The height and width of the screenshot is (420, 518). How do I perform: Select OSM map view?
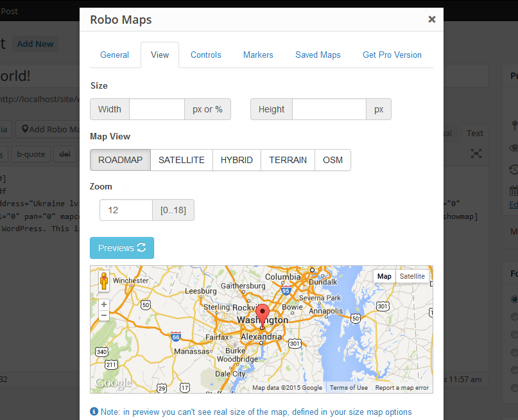[x=332, y=160]
